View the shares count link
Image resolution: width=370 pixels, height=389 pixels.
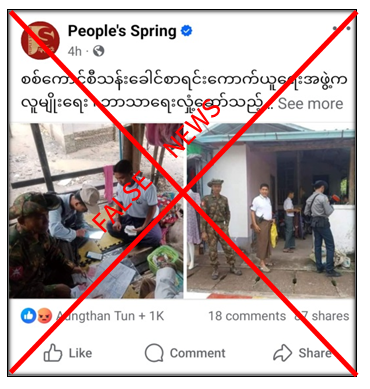click(322, 316)
